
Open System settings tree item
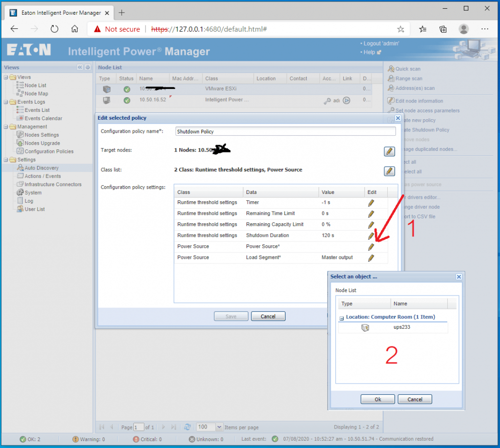pos(33,192)
